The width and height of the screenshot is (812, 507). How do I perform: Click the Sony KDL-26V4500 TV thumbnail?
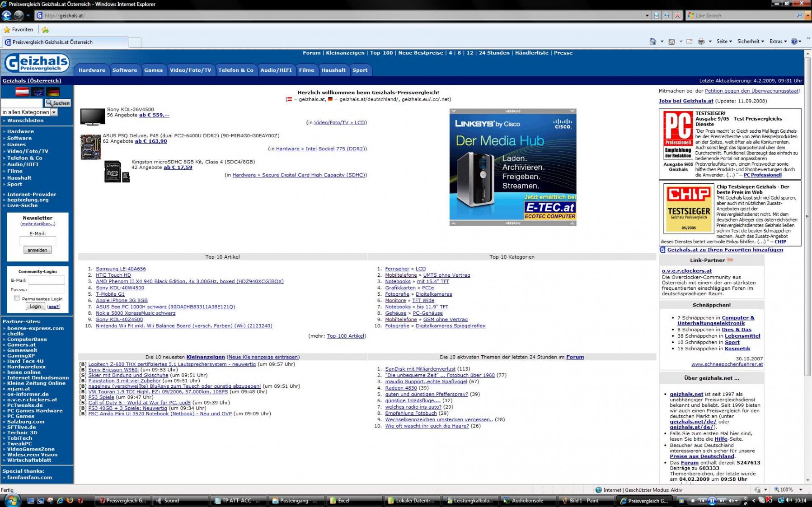[93, 116]
